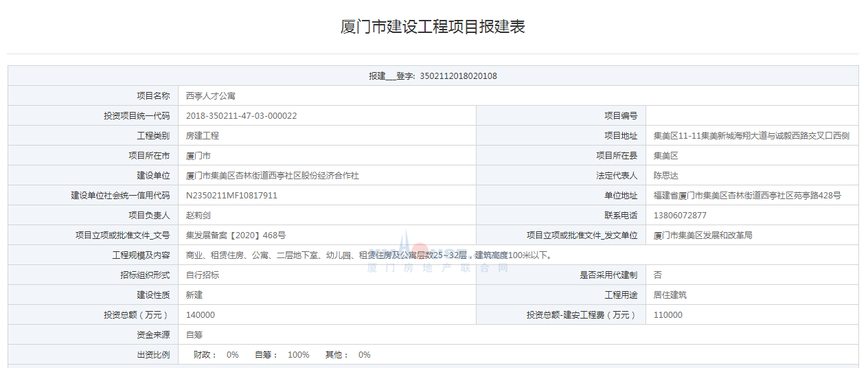Select construction cost value 110000

tap(667, 315)
